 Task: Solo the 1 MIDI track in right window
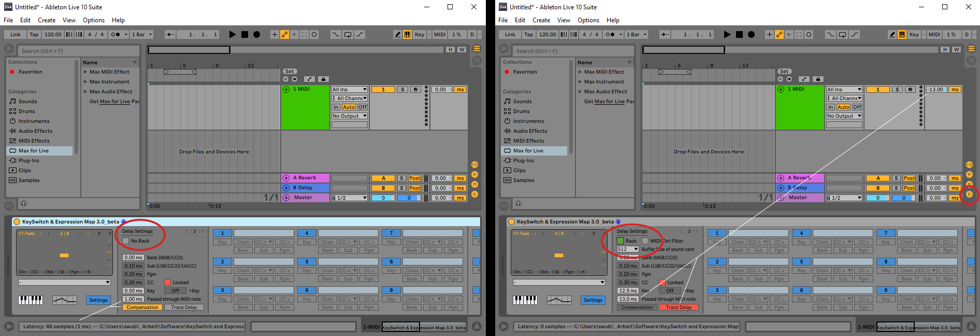click(897, 90)
